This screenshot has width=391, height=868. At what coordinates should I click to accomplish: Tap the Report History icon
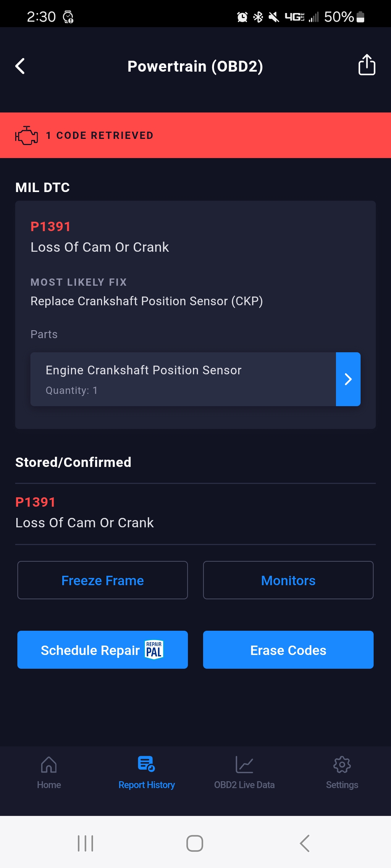point(146,764)
